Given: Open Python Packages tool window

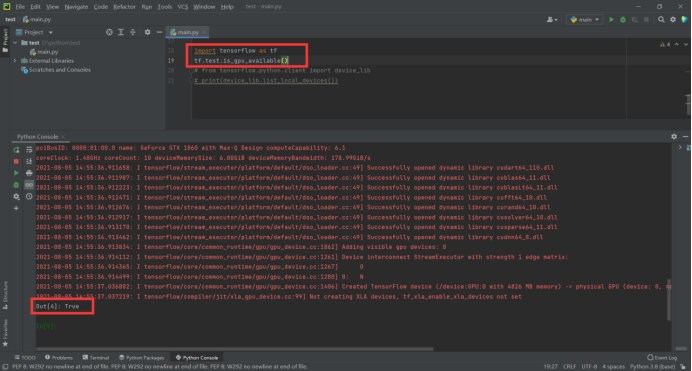Looking at the screenshot, I should pos(142,358).
